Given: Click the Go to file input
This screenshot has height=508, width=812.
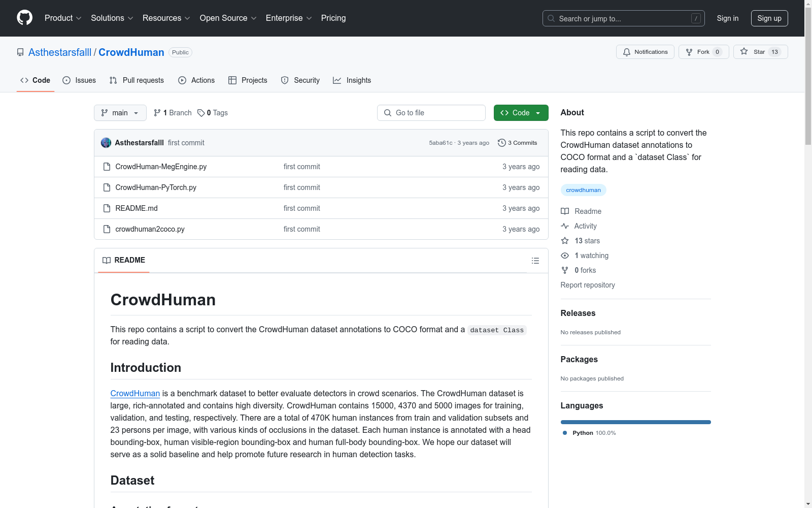Looking at the screenshot, I should point(431,113).
